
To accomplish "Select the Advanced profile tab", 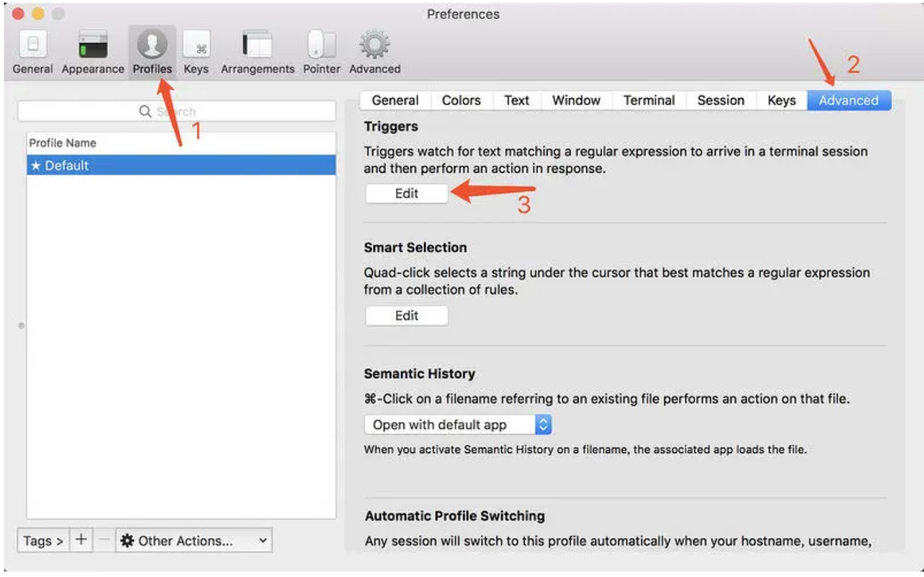I will (x=848, y=100).
